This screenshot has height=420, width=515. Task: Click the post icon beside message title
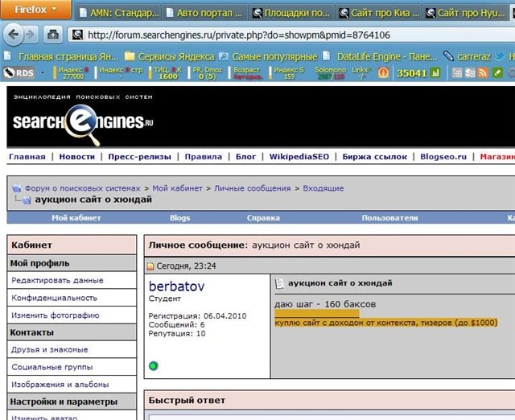click(279, 284)
